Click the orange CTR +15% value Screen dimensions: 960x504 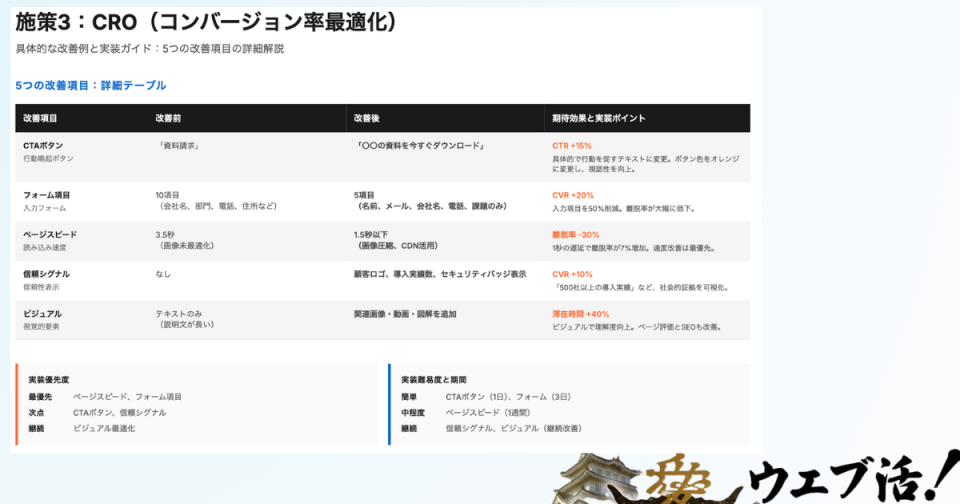(x=572, y=146)
